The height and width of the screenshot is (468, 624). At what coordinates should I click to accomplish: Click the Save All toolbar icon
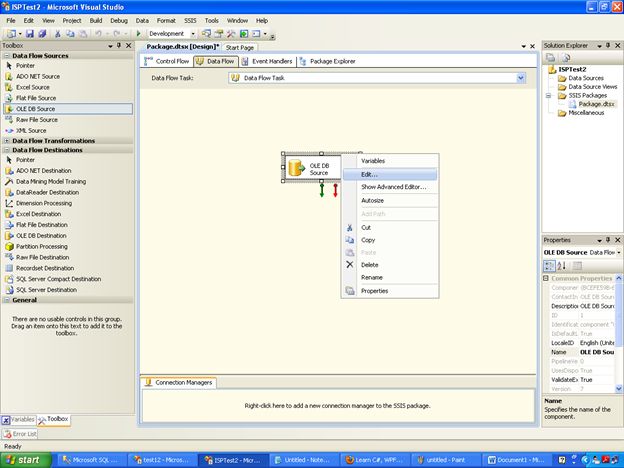coord(42,34)
